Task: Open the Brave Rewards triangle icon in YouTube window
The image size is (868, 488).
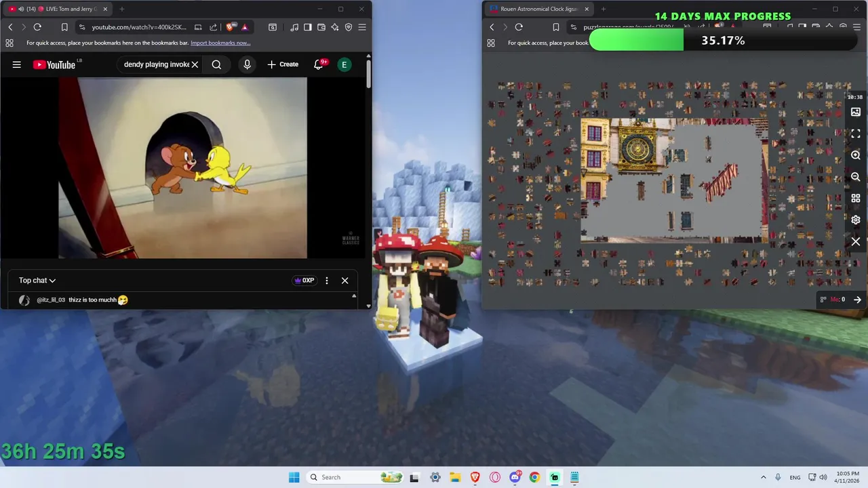Action: pyautogui.click(x=245, y=27)
